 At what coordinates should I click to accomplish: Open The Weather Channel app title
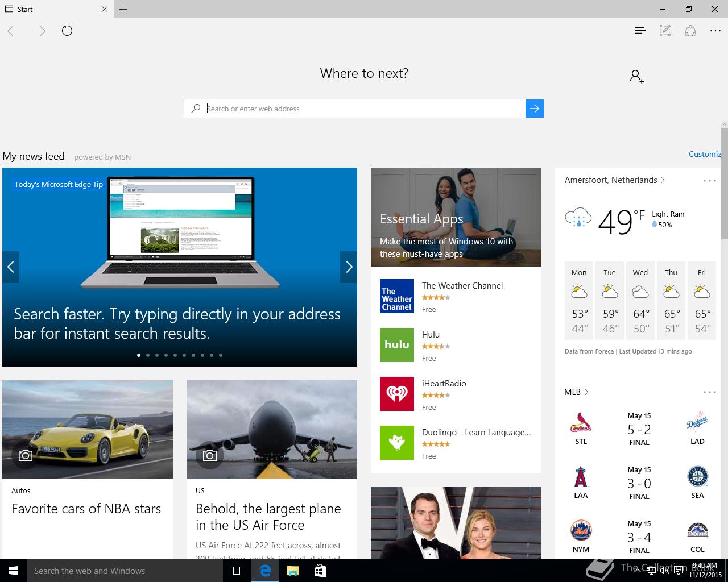pos(462,286)
